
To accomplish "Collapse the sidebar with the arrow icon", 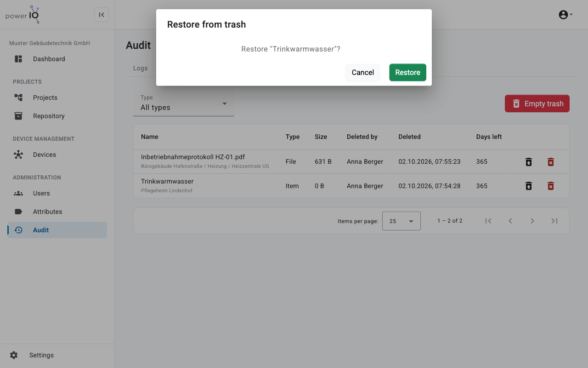I will click(x=102, y=15).
